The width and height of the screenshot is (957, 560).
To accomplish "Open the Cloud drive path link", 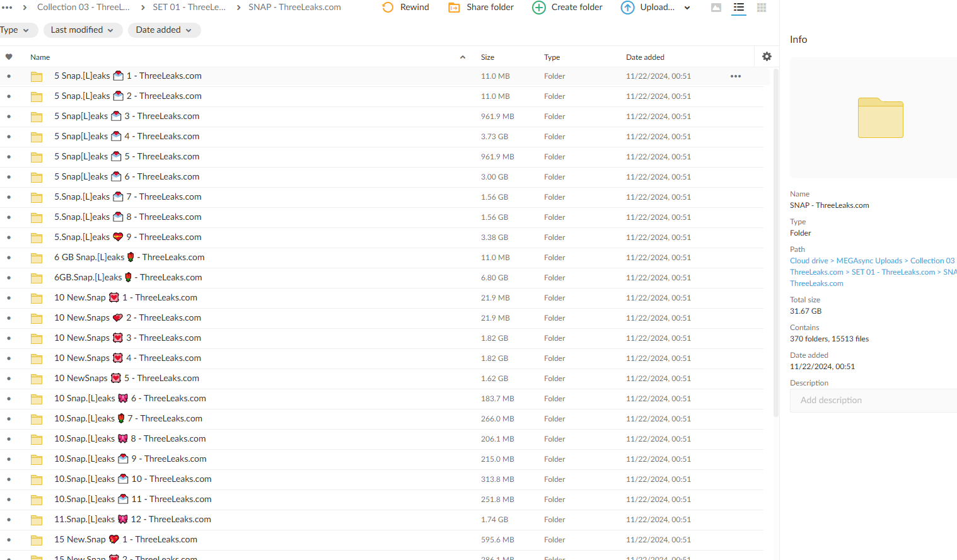I will point(809,261).
